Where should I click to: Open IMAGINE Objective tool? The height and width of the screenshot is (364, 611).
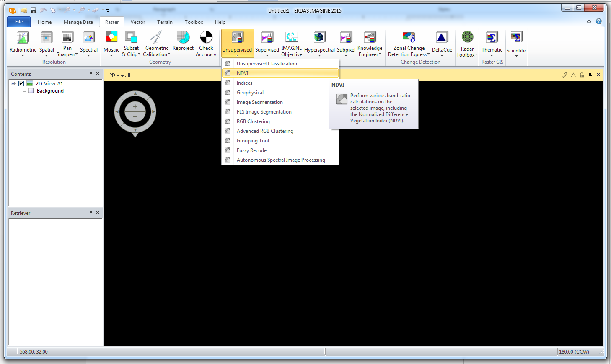tap(292, 37)
